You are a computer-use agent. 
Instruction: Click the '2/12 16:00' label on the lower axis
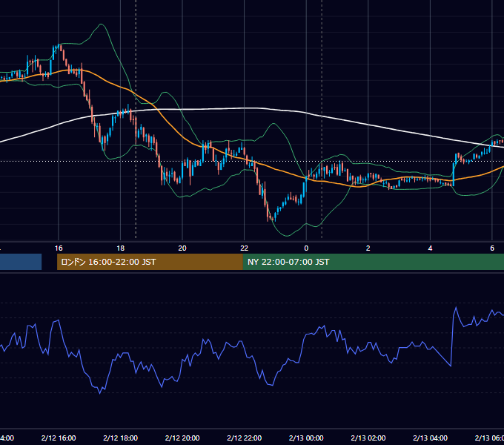tap(59, 438)
